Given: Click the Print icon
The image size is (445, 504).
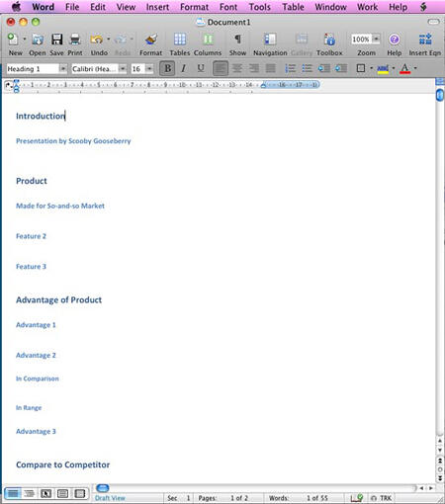Looking at the screenshot, I should pos(75,40).
